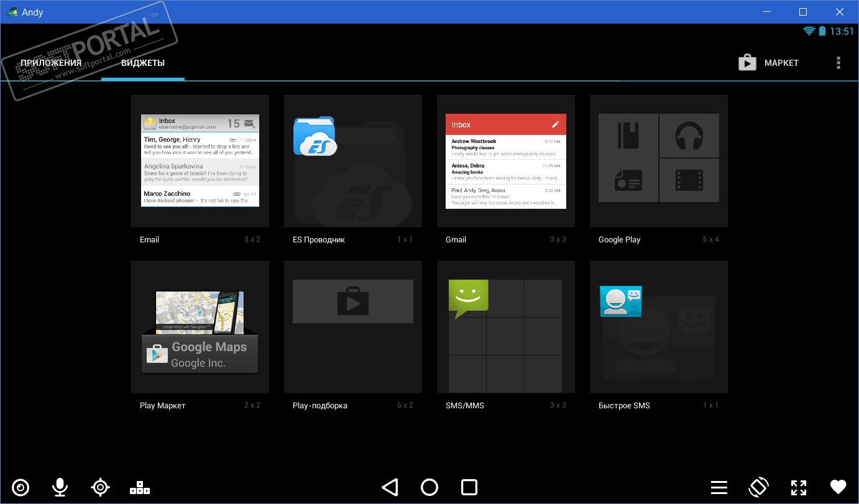The height and width of the screenshot is (504, 859).
Task: Click the ES file explorer blue folder icon
Action: pos(315,135)
